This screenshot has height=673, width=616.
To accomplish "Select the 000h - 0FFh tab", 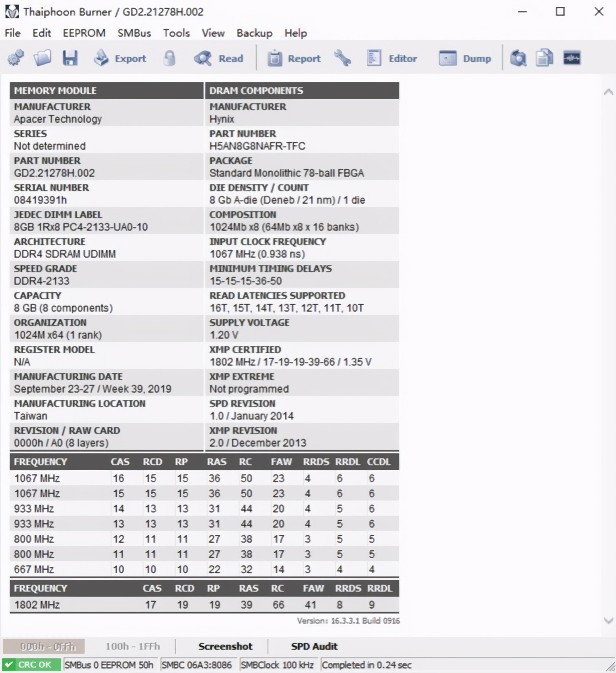I will [44, 646].
